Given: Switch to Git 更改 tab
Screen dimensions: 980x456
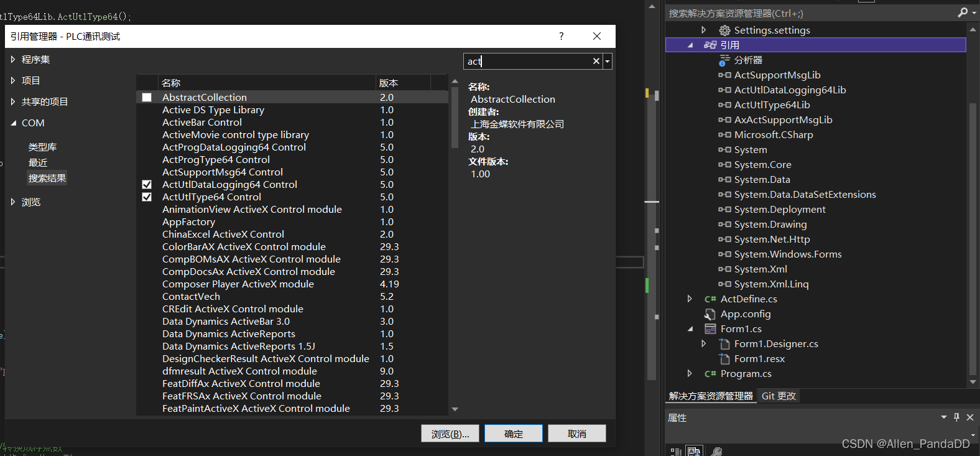Looking at the screenshot, I should pyautogui.click(x=779, y=396).
